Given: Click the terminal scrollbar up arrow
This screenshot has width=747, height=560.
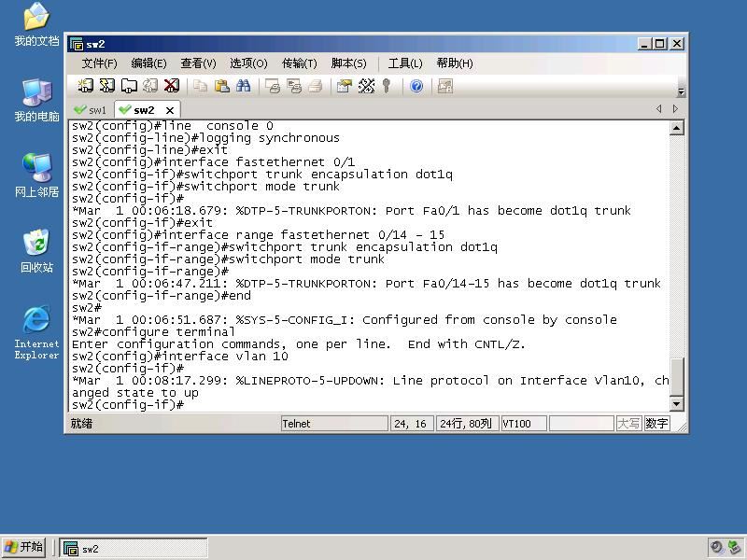Looking at the screenshot, I should pos(676,128).
